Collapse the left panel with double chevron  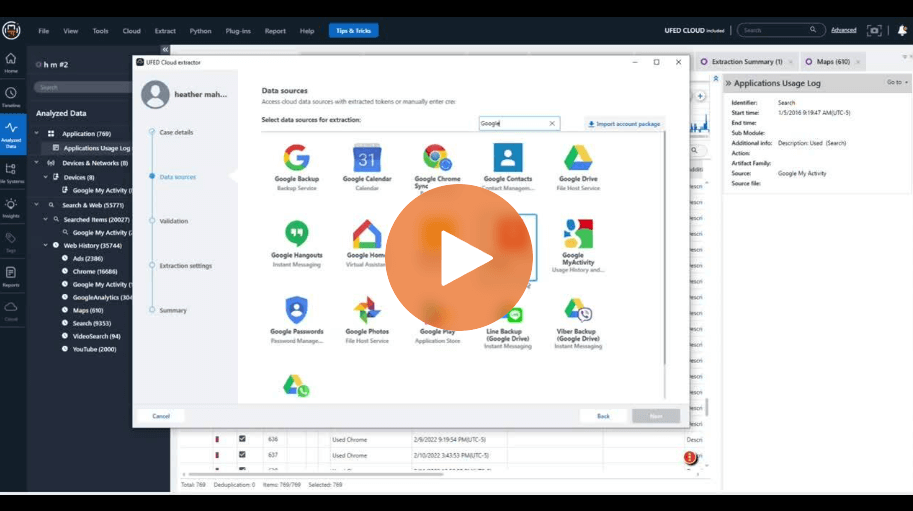coord(165,50)
